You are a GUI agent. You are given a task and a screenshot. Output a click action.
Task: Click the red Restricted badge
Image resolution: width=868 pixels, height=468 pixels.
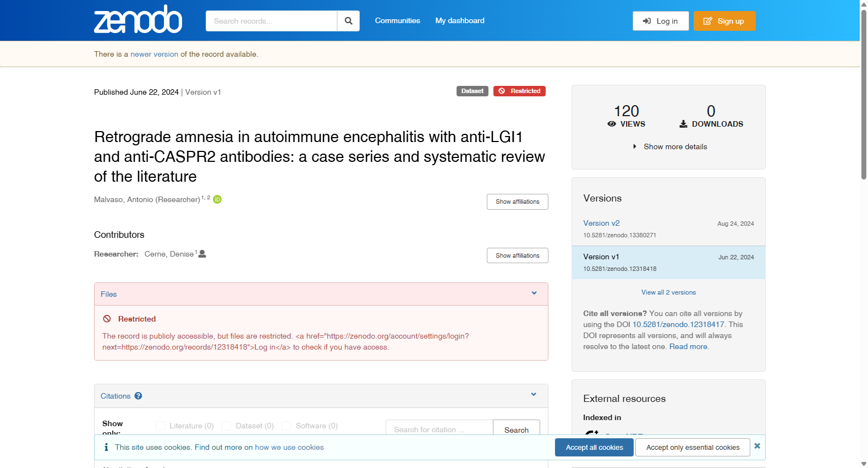[x=519, y=91]
